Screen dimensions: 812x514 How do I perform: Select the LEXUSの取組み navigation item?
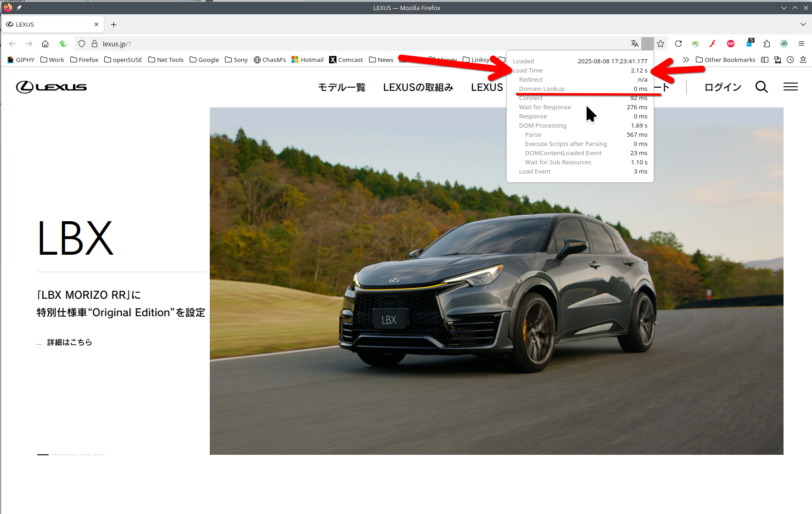(x=418, y=87)
